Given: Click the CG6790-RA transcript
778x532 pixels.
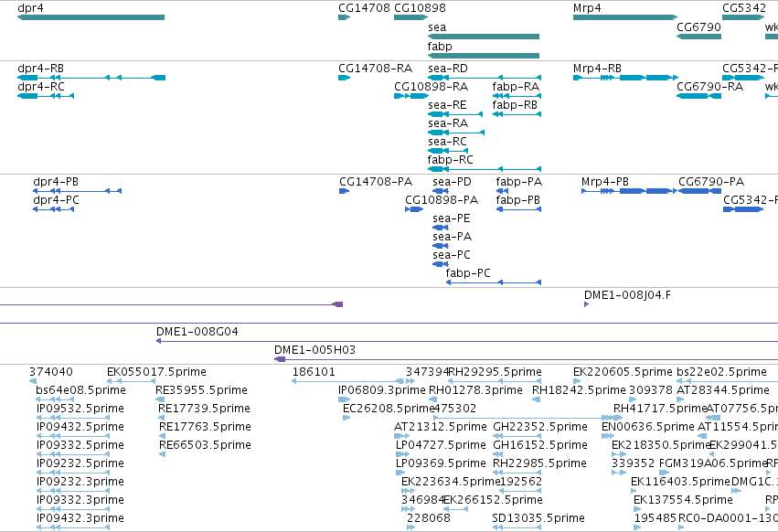Looking at the screenshot, I should 698,96.
